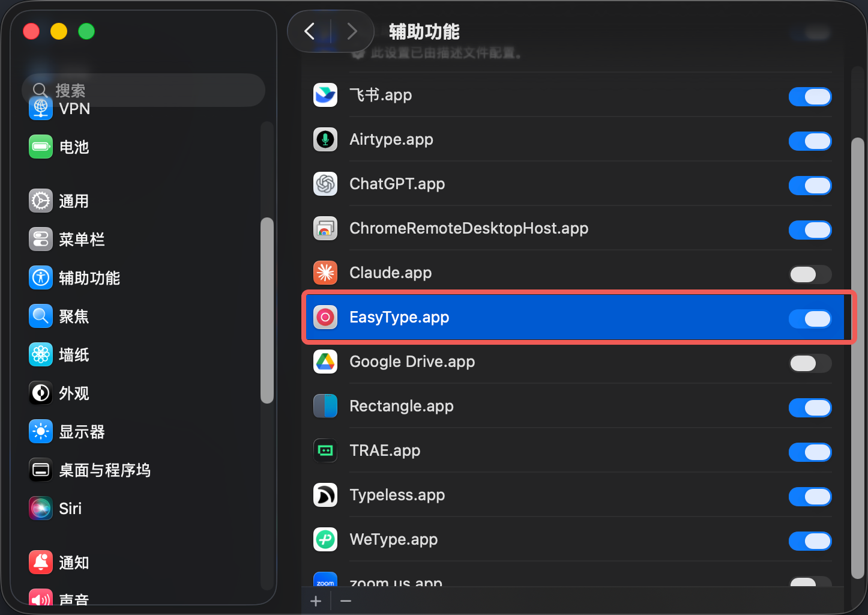868x615 pixels.
Task: Open 通知 settings in the sidebar
Action: 73,562
